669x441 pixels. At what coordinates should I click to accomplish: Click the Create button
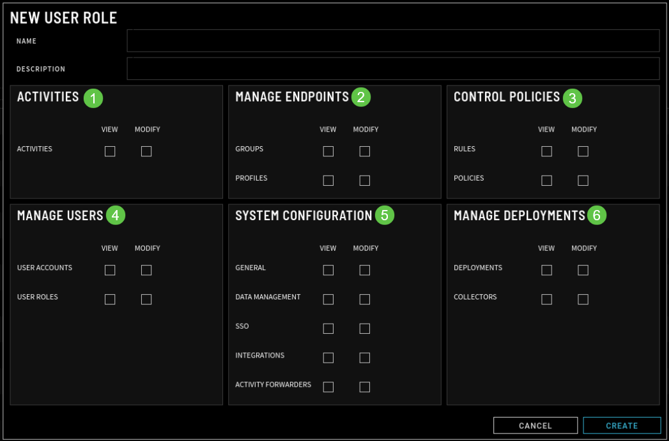(622, 425)
